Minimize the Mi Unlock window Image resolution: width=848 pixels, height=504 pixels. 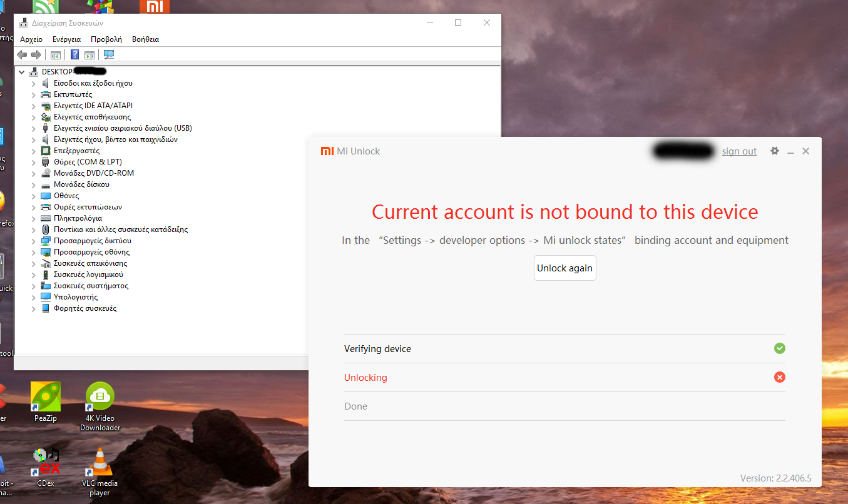point(790,151)
